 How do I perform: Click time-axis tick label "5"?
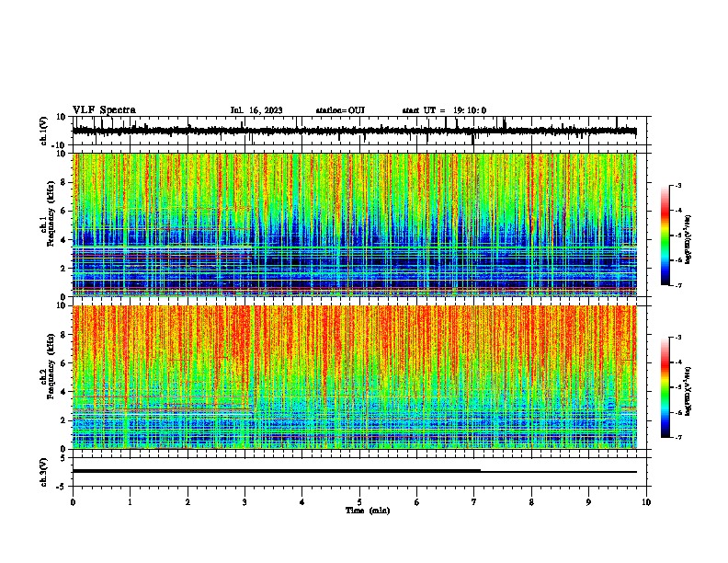359,502
